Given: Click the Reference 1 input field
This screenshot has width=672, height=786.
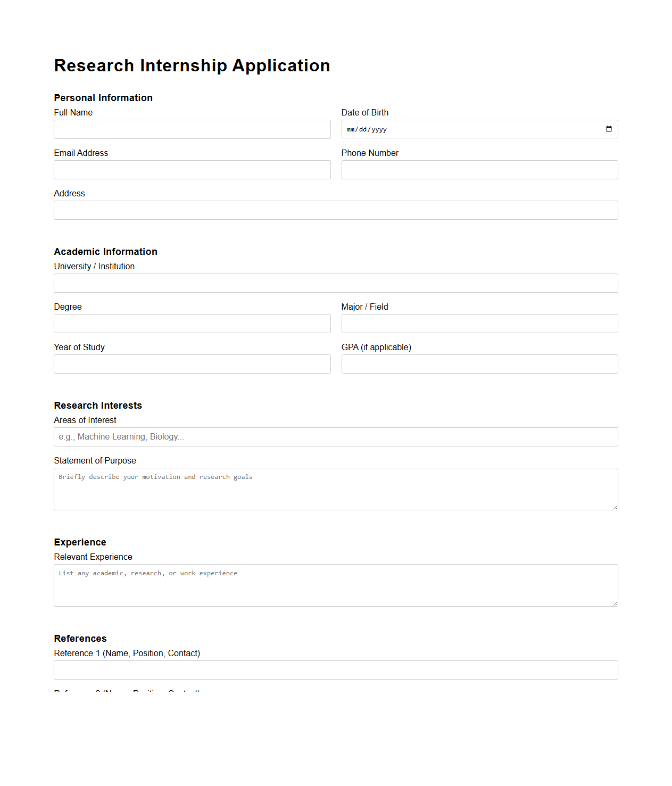Looking at the screenshot, I should pyautogui.click(x=335, y=669).
